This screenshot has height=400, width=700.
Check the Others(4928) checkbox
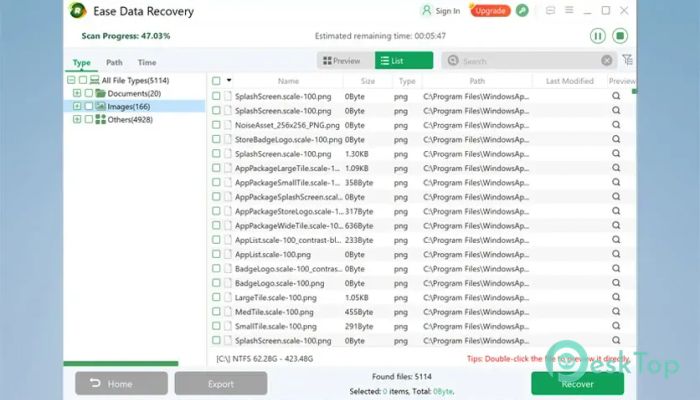click(88, 119)
